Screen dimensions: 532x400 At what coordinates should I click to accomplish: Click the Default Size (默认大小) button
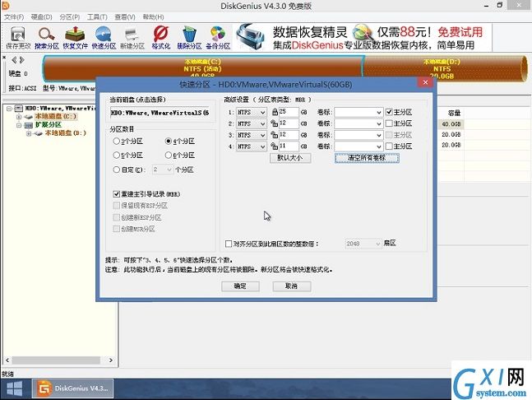290,158
